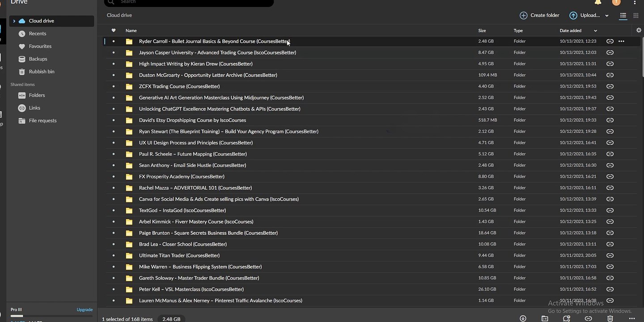Toggle favourite dot for Gareth Soloway folder
644x322 pixels.
[x=114, y=278]
